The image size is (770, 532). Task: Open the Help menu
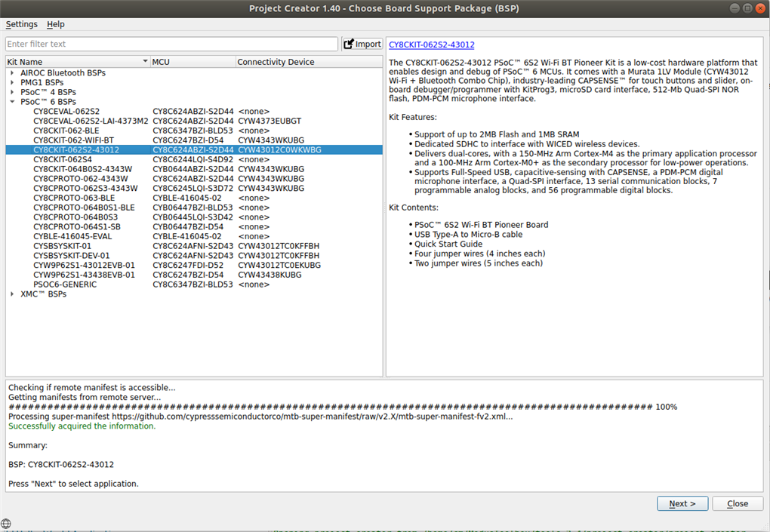click(56, 24)
